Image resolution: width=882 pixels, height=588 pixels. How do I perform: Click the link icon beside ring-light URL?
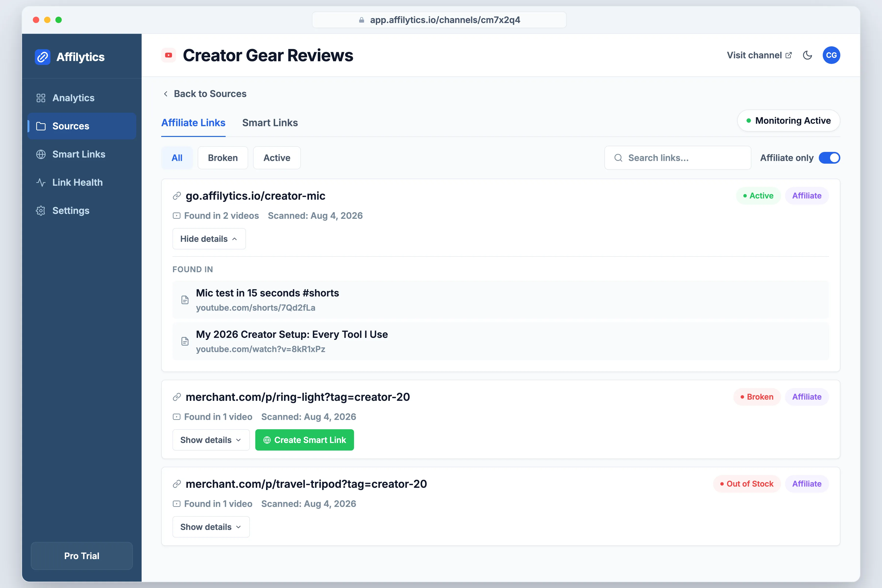click(x=177, y=397)
